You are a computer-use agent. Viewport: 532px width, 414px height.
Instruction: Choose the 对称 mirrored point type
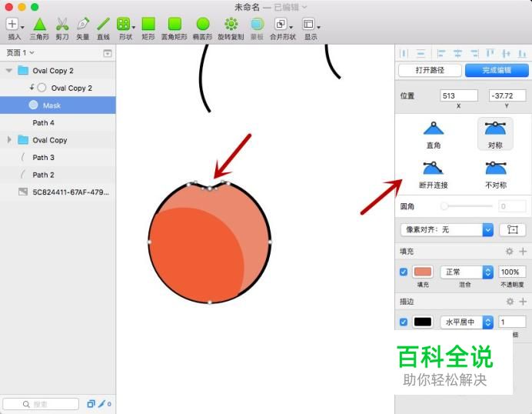[495, 135]
